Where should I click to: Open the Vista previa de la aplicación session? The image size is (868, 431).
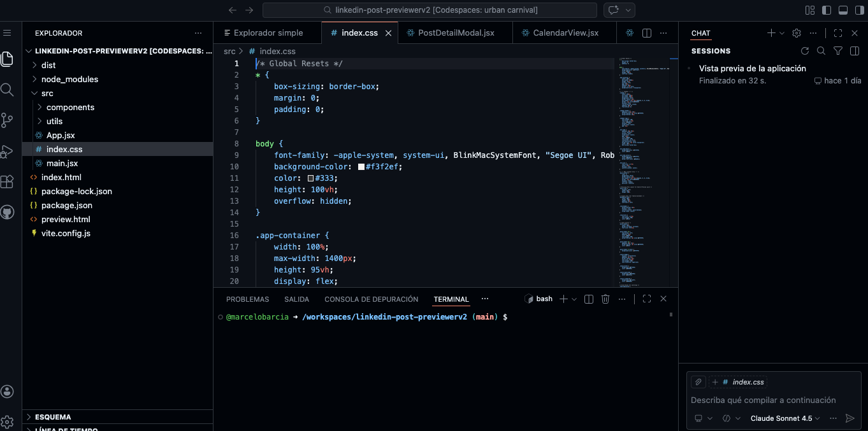(x=752, y=68)
